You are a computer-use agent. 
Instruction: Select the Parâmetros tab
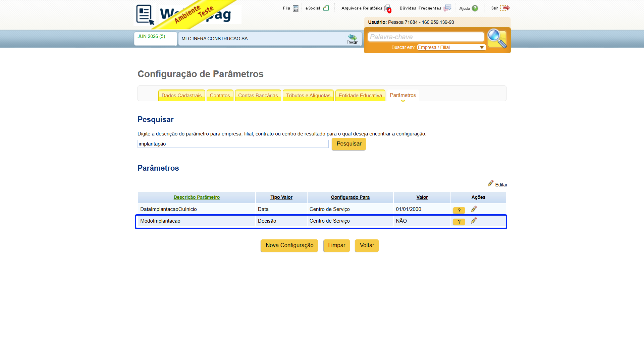(402, 95)
